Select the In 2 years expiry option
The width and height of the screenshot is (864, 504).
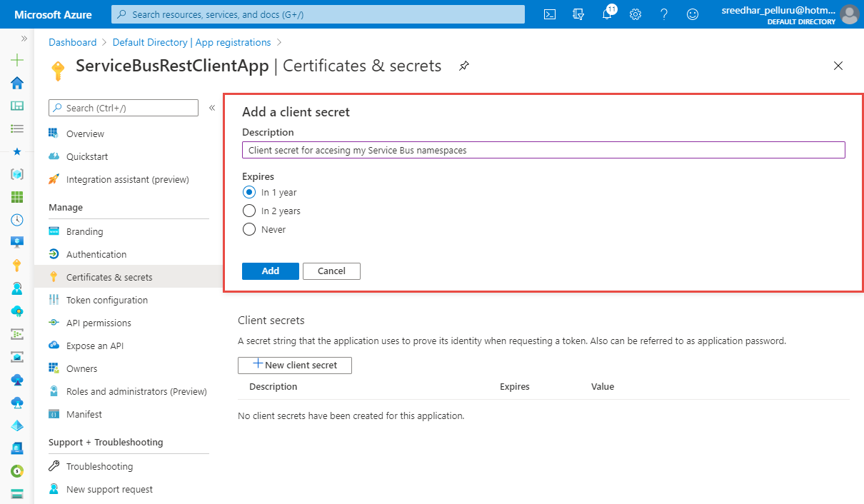249,211
